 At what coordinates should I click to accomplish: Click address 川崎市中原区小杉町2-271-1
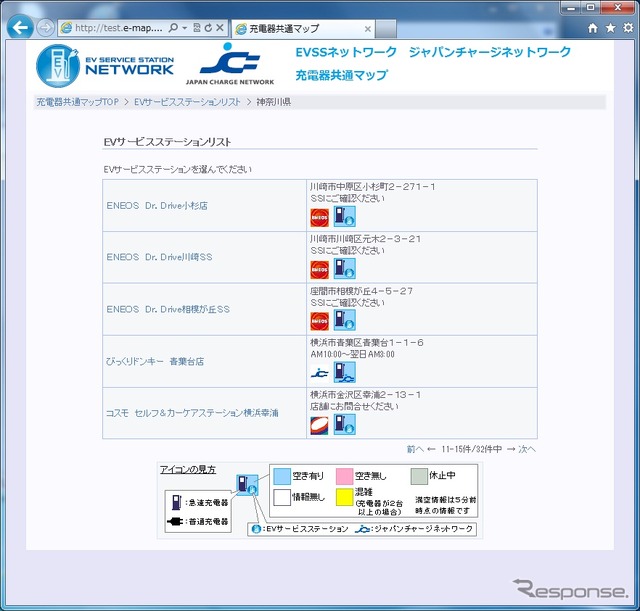(x=373, y=187)
